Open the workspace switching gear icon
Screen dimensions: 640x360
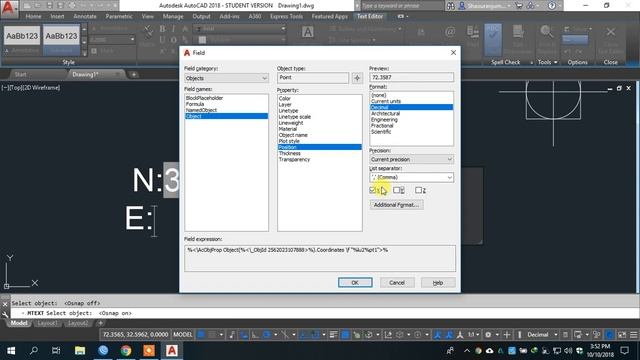tap(488, 335)
